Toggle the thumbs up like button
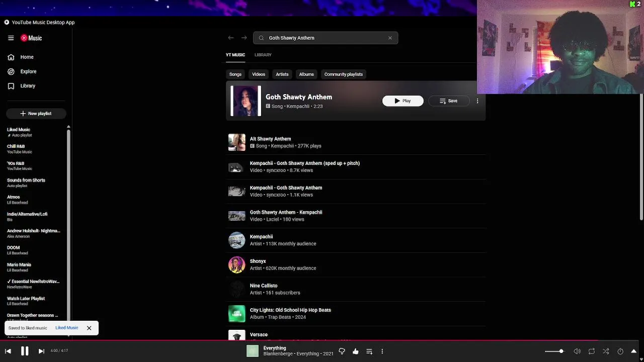Image resolution: width=644 pixels, height=362 pixels. 356,351
